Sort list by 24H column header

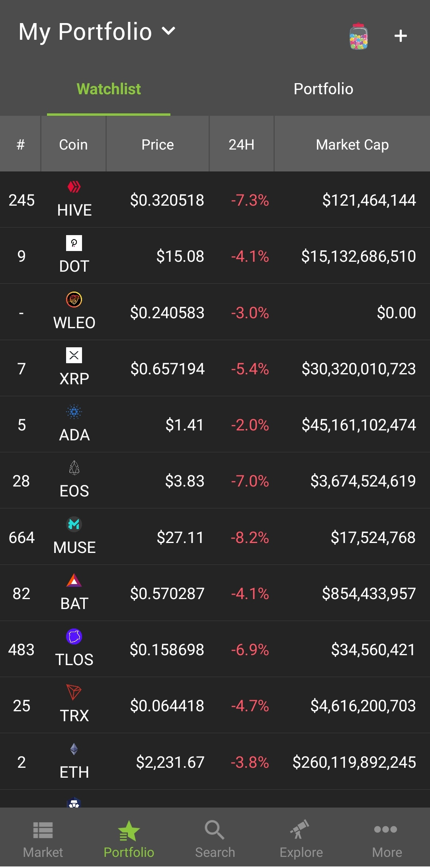[241, 144]
